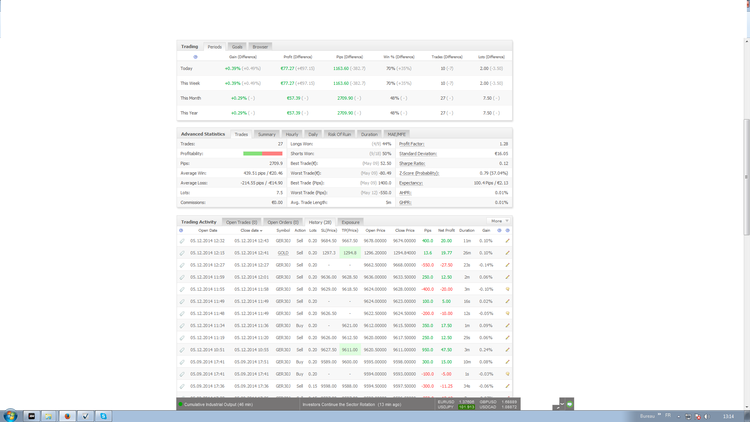Click the attachment clip on the 11:34 Buy trade row

(x=182, y=326)
